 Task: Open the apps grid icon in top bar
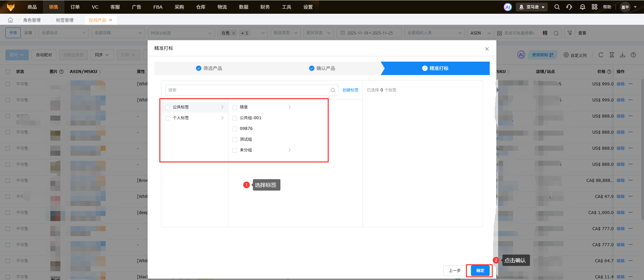(x=594, y=7)
